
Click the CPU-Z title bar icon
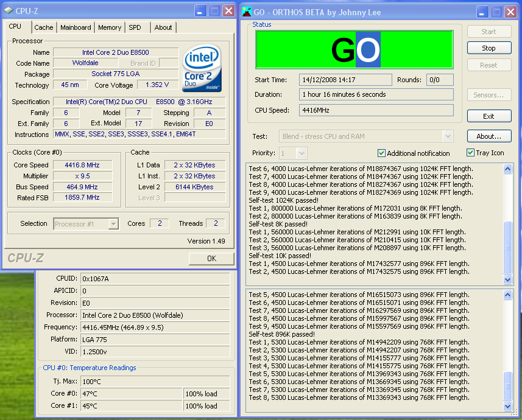point(9,11)
